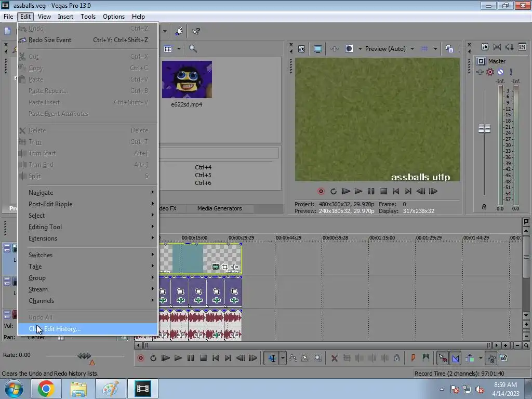Toggle Automatic Crossfades button
Screen dimensions: 532x399
[x=455, y=358]
